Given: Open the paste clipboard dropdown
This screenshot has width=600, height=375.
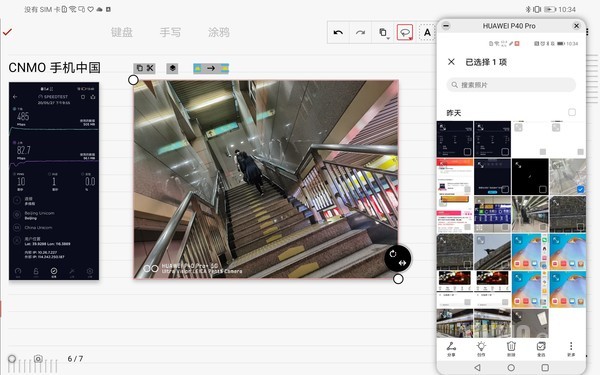Looking at the screenshot, I should (383, 33).
